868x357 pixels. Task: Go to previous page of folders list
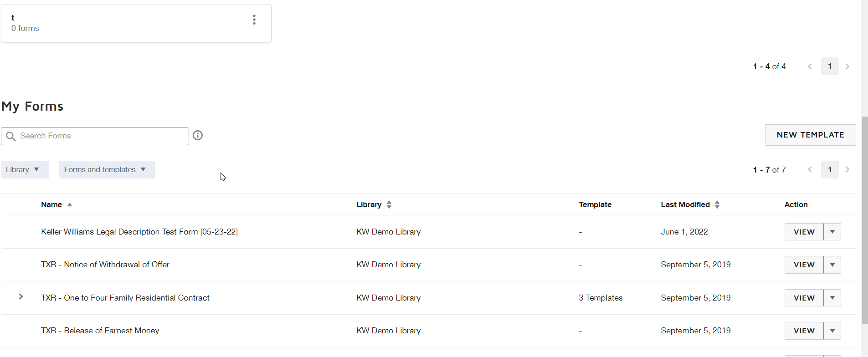point(810,66)
